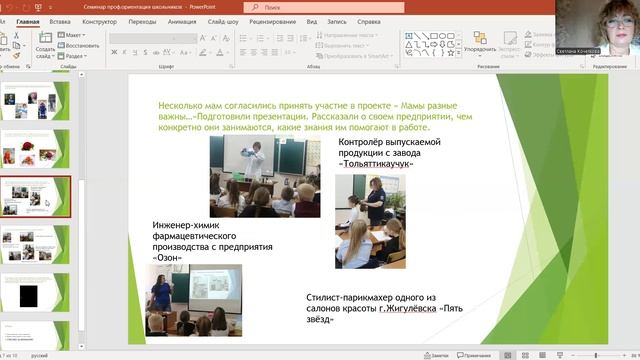Select the right arrow shape in gallery
The height and width of the screenshot is (360, 640).
point(434,44)
